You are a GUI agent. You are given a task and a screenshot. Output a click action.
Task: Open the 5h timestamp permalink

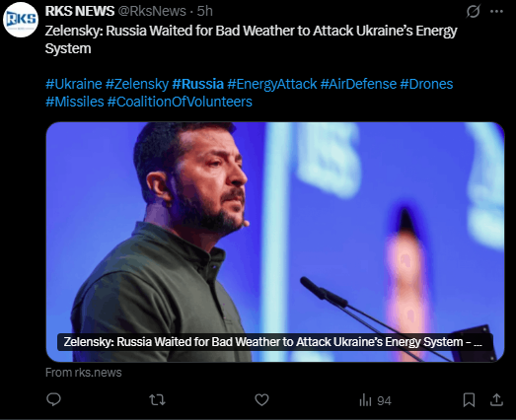pyautogui.click(x=204, y=12)
